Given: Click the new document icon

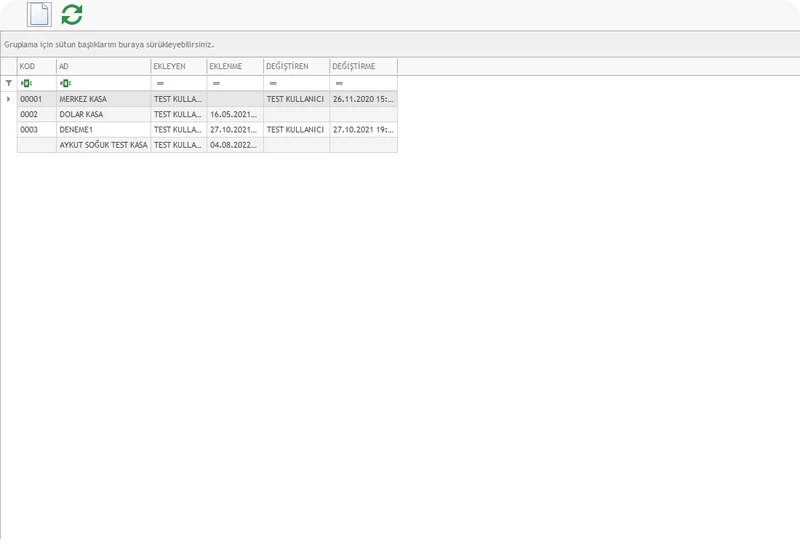Looking at the screenshot, I should 39,14.
